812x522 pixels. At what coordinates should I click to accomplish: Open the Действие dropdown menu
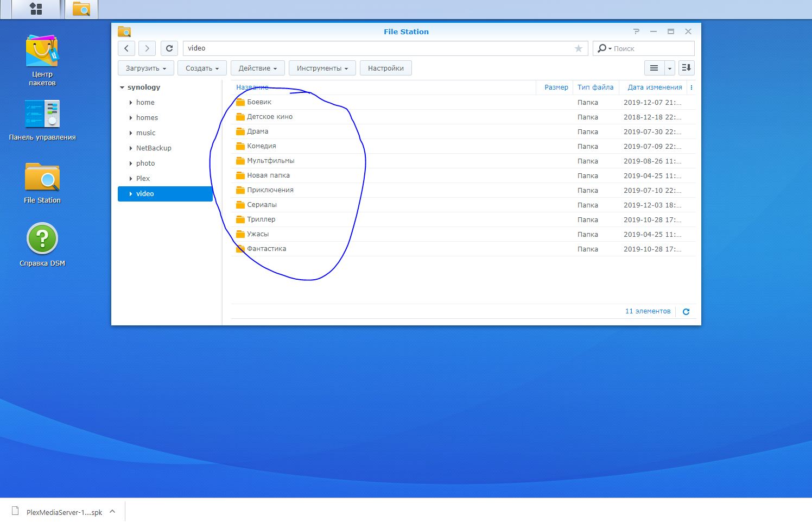coord(258,68)
